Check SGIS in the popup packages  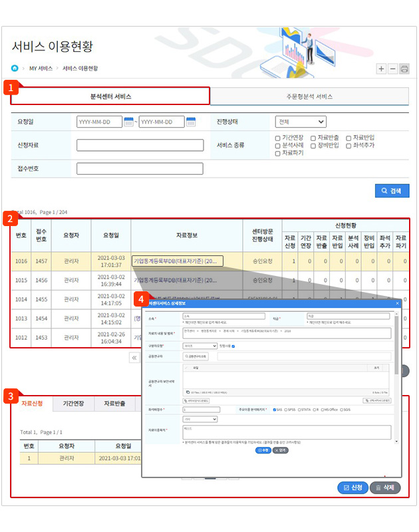pos(342,410)
